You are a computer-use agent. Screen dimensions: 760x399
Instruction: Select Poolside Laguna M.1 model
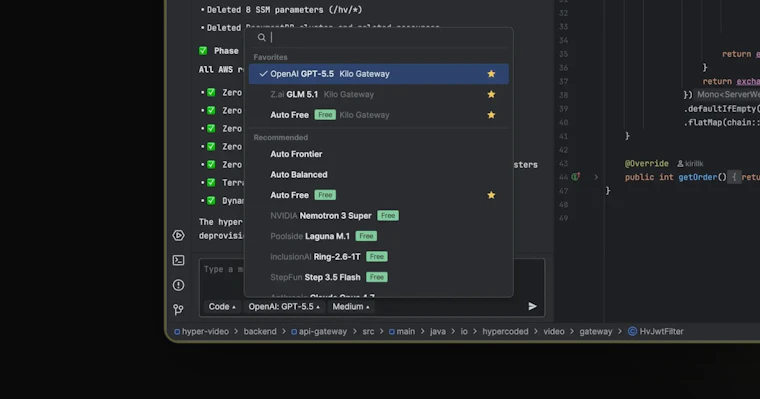point(379,236)
